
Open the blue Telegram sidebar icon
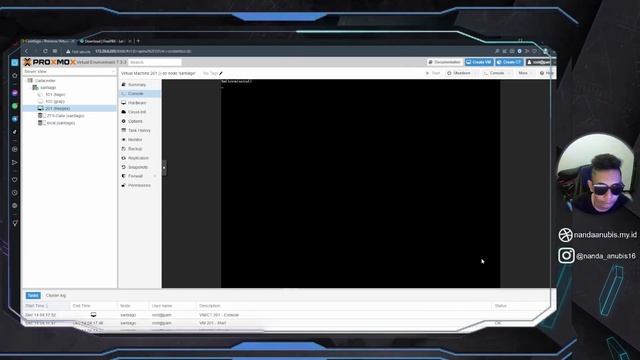15,119
